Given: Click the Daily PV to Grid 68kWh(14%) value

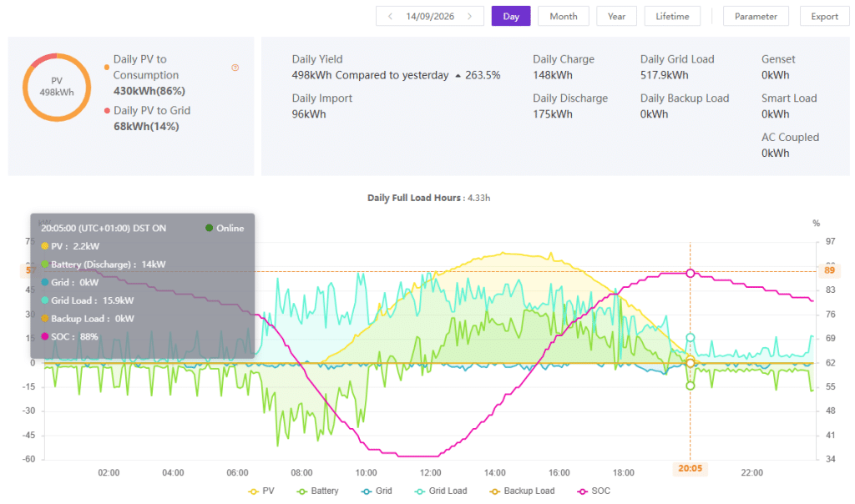Looking at the screenshot, I should click(146, 126).
